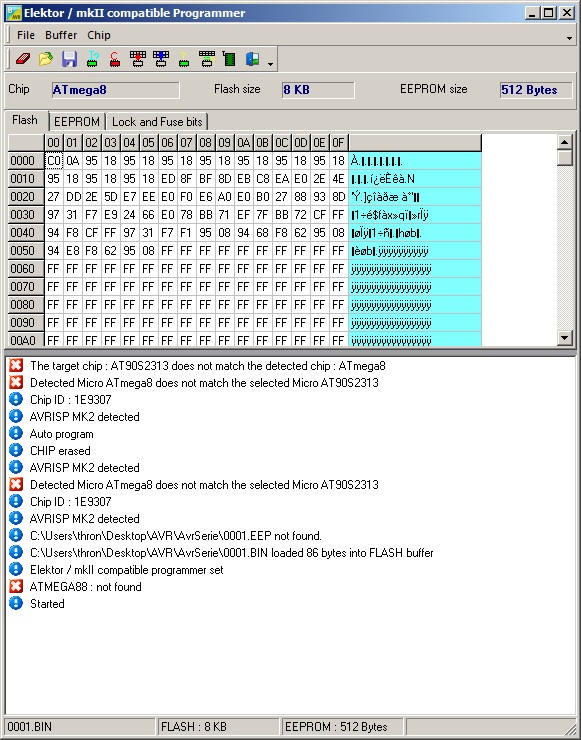Select the log line 'Started'
581x740 pixels.
click(47, 604)
